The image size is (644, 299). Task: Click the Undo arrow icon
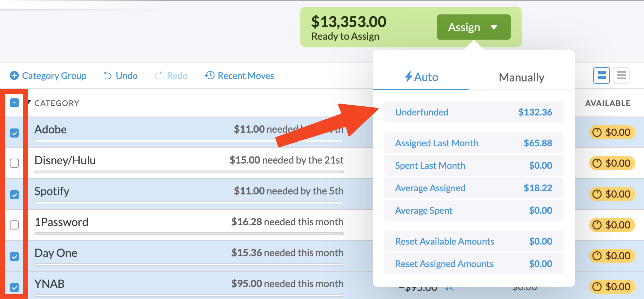[x=107, y=75]
